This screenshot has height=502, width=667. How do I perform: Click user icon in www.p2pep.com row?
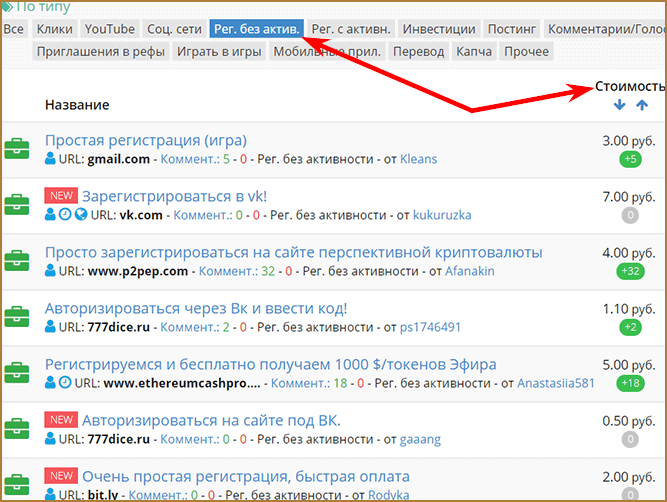click(x=50, y=271)
